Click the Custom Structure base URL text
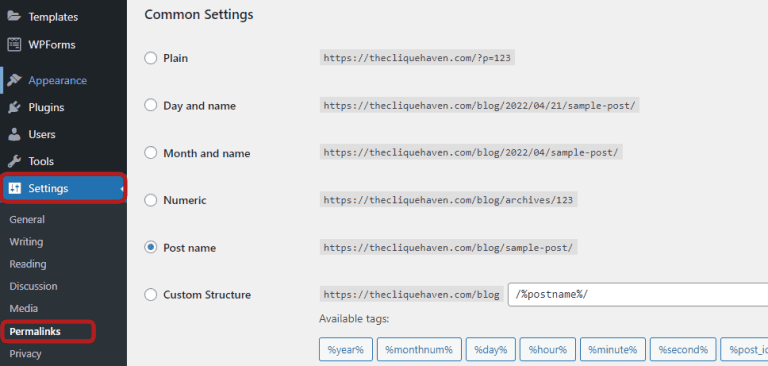This screenshot has height=366, width=768. click(411, 294)
